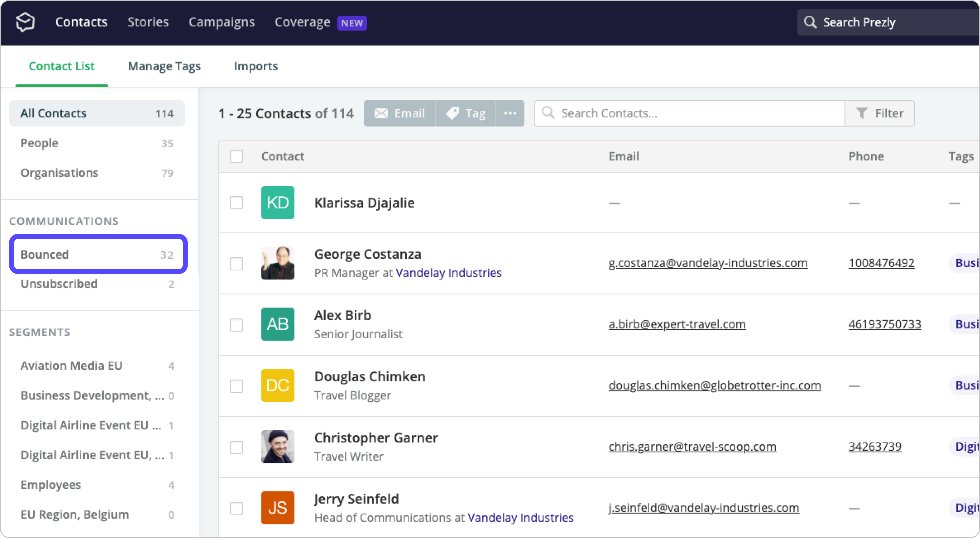Open the Employees segment

(97, 485)
